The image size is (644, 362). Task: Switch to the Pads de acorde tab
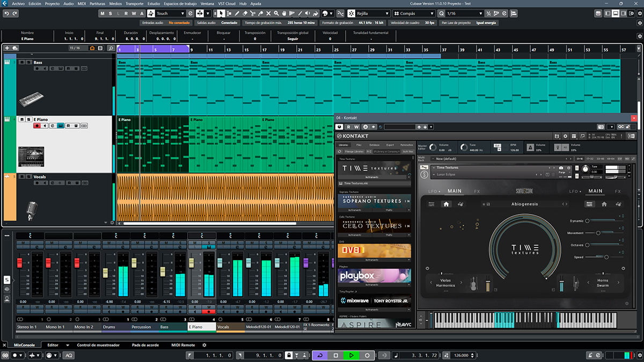point(146,345)
